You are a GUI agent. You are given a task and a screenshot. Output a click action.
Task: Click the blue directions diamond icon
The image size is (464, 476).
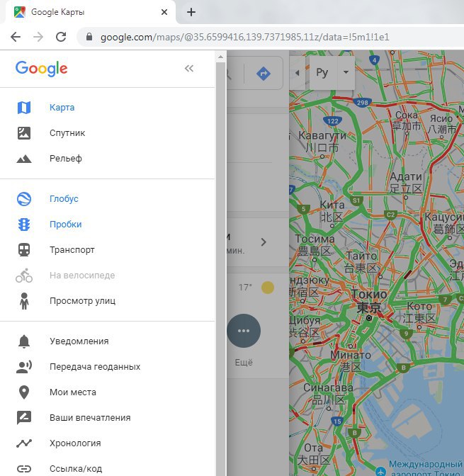coord(264,74)
